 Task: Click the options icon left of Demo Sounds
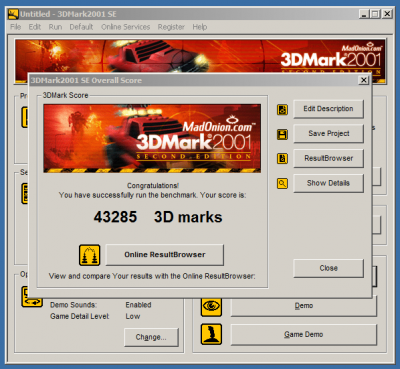[32, 298]
